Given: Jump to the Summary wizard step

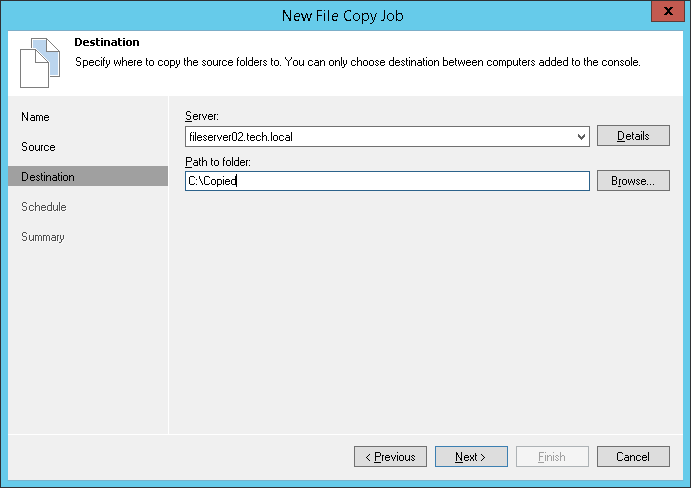Looking at the screenshot, I should point(43,237).
